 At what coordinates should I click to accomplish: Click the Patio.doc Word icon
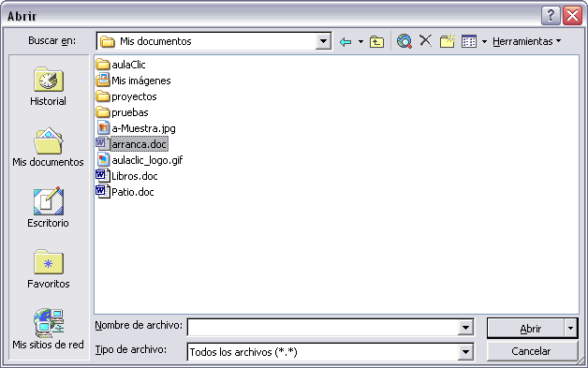click(x=103, y=192)
